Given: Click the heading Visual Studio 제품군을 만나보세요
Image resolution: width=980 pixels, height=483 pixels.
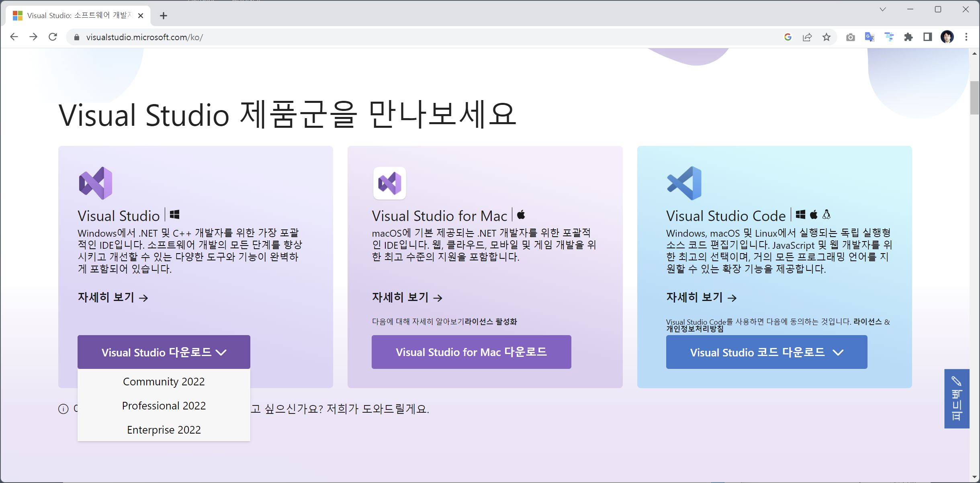Looking at the screenshot, I should coord(288,115).
